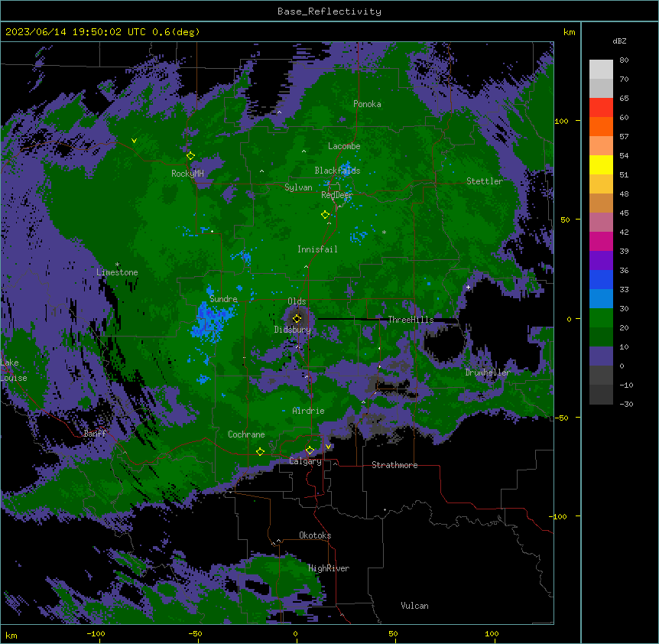Pick the blue 33–36 dBZ legend swatch

click(x=601, y=279)
